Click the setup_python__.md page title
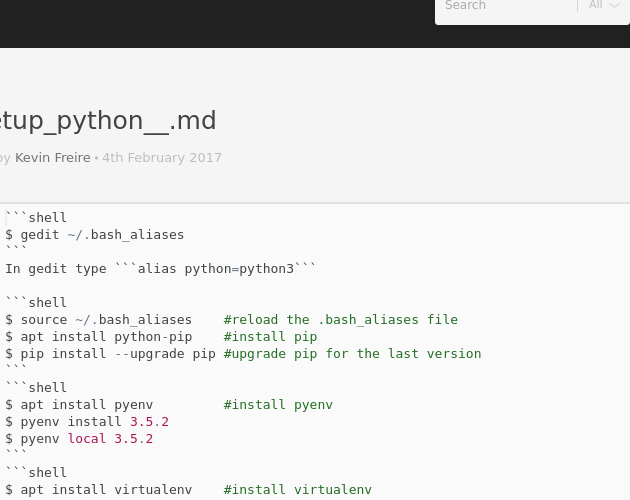Screen dimensions: 630x500 [108, 121]
